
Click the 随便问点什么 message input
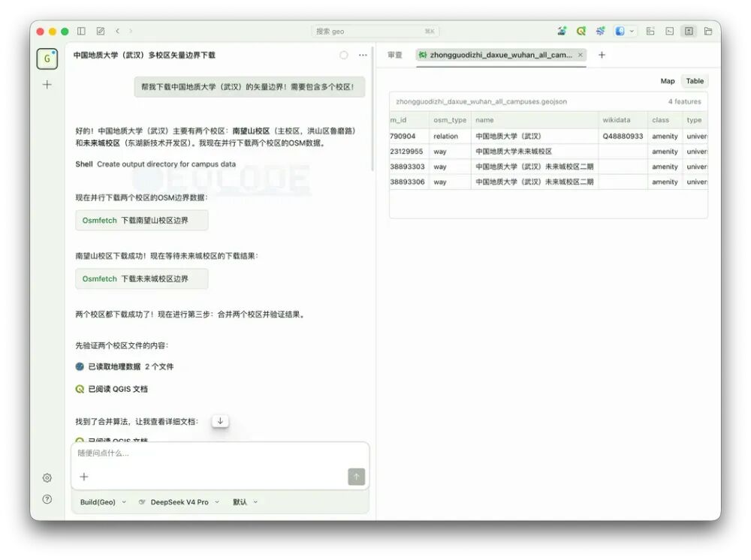tap(220, 453)
